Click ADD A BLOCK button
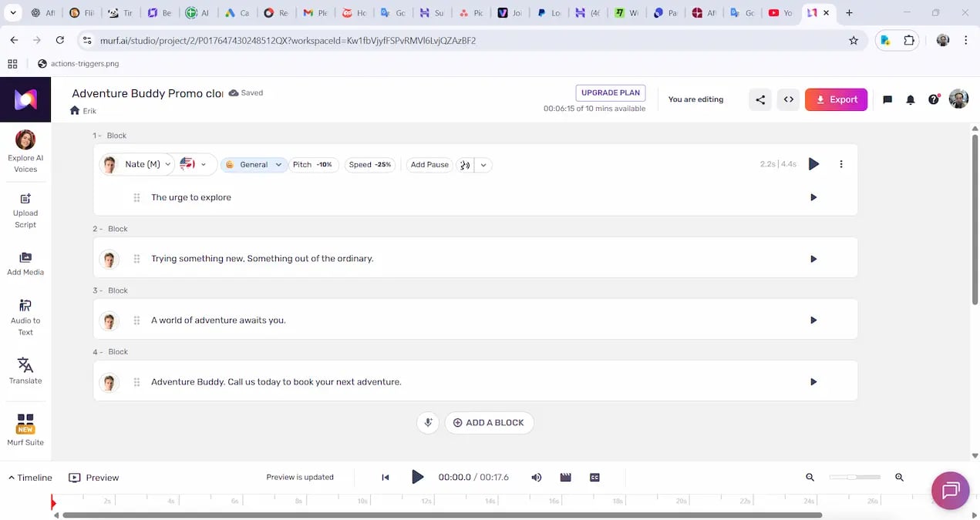 tap(489, 422)
